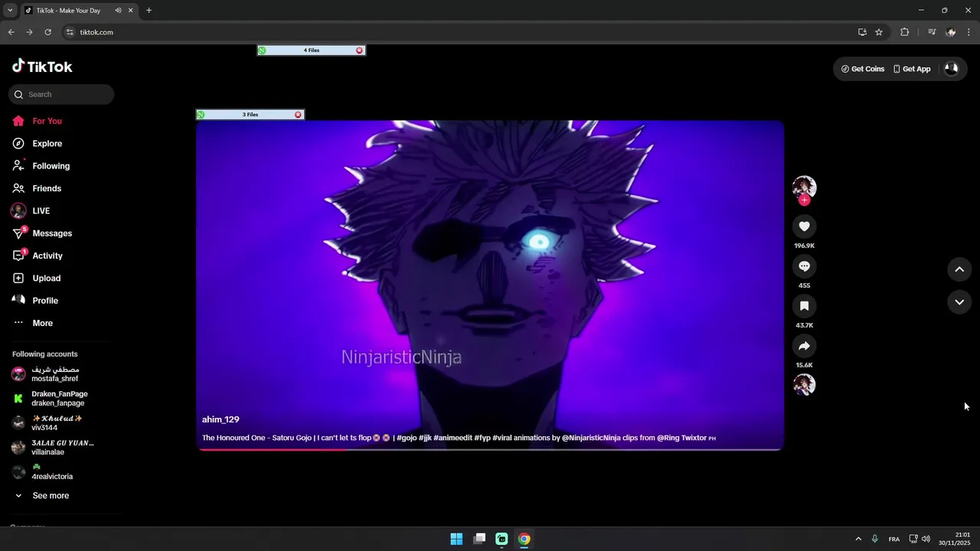The height and width of the screenshot is (551, 980).
Task: Click the @Ring Twixtor mention
Action: click(681, 438)
